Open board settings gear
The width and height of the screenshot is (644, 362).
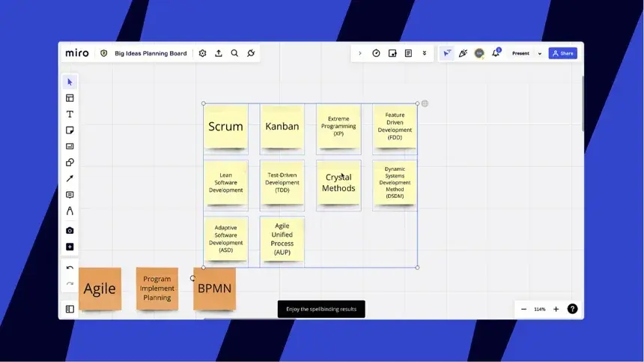point(202,53)
